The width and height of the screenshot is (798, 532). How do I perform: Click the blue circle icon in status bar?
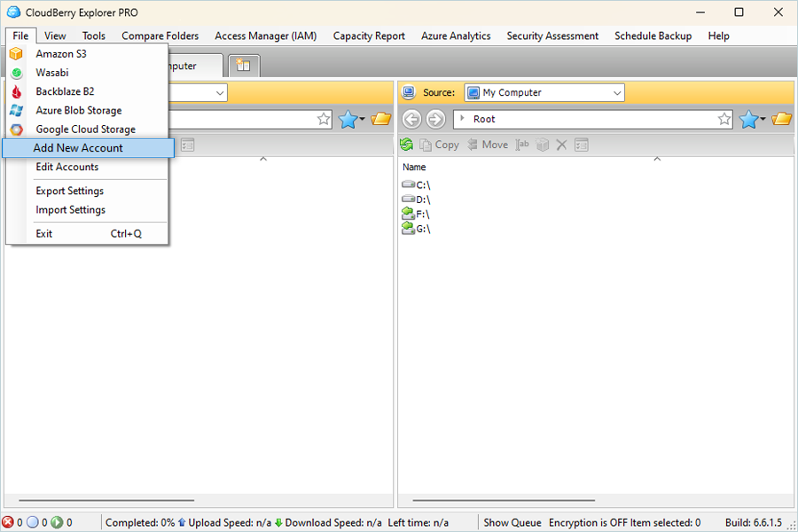point(33,522)
